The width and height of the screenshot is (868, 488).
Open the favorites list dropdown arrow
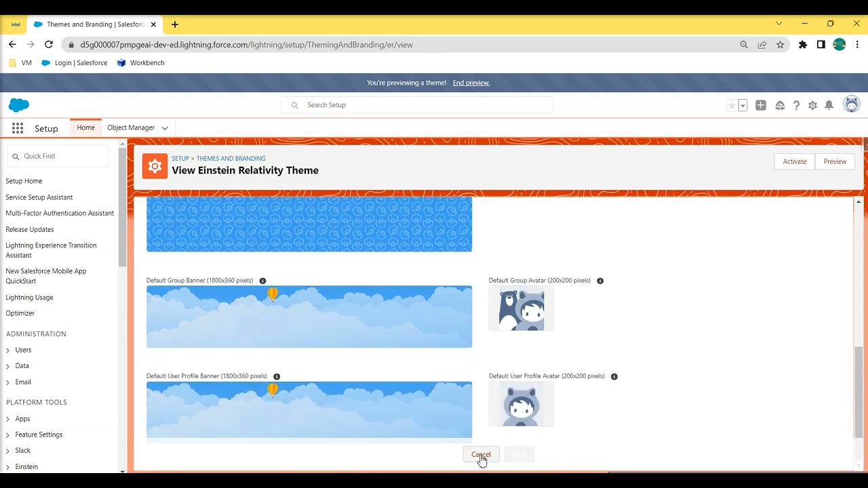pyautogui.click(x=743, y=106)
